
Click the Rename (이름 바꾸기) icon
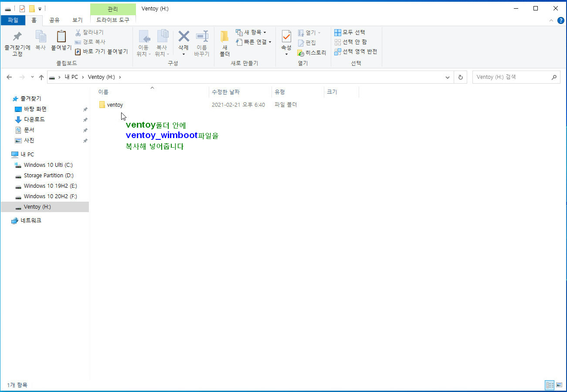tap(202, 37)
